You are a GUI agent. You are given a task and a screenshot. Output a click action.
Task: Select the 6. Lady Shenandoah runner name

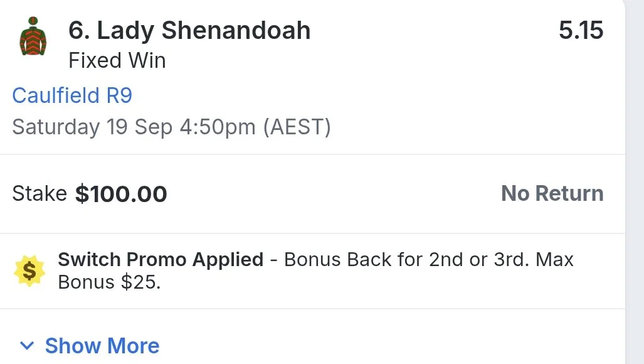(x=189, y=31)
